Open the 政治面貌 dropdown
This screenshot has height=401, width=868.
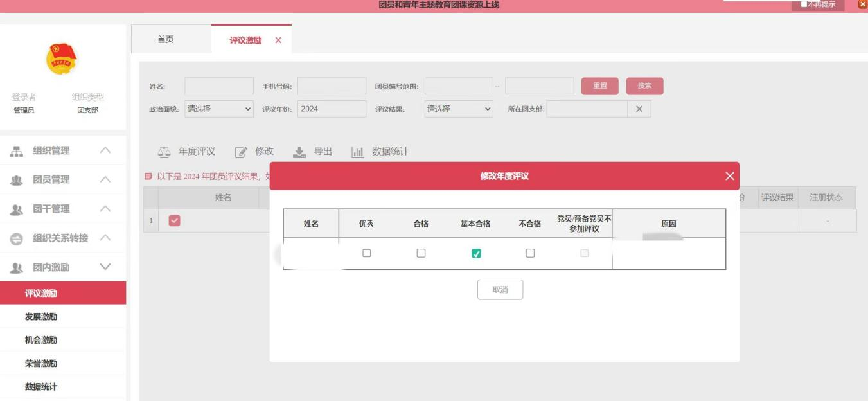click(x=219, y=109)
